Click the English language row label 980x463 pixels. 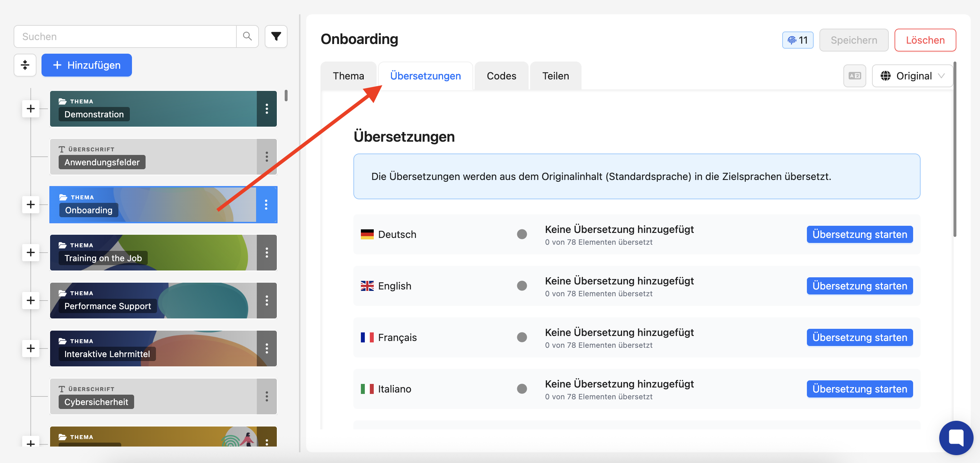(x=395, y=286)
